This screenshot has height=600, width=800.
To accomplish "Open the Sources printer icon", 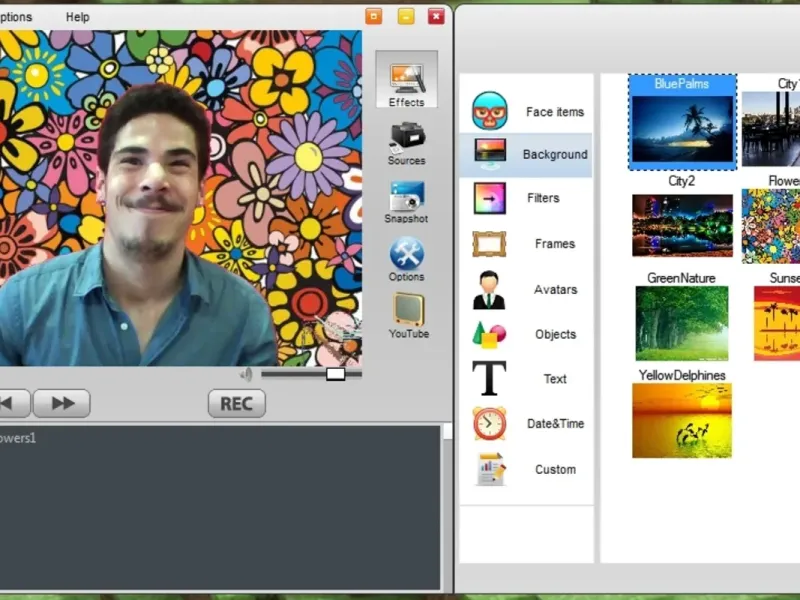I will click(x=407, y=137).
